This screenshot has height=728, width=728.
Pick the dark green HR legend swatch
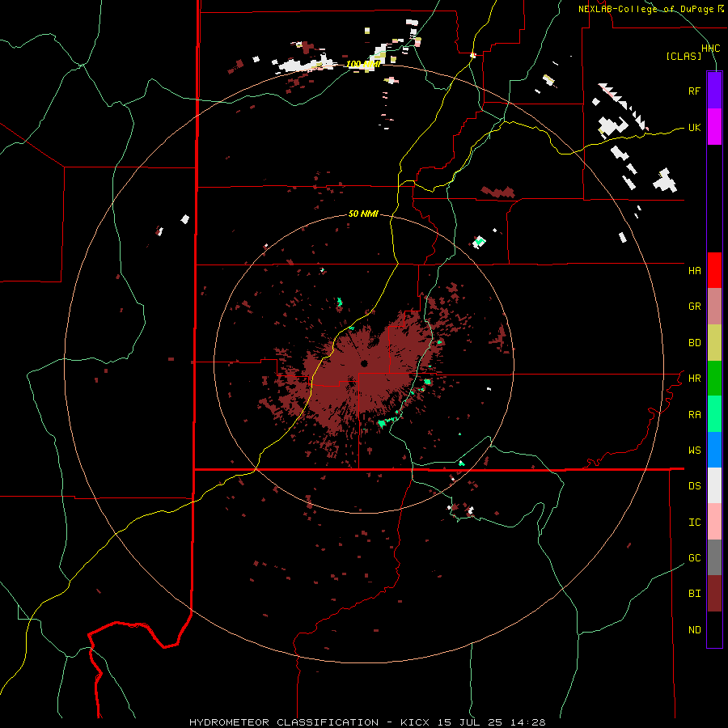click(x=714, y=379)
